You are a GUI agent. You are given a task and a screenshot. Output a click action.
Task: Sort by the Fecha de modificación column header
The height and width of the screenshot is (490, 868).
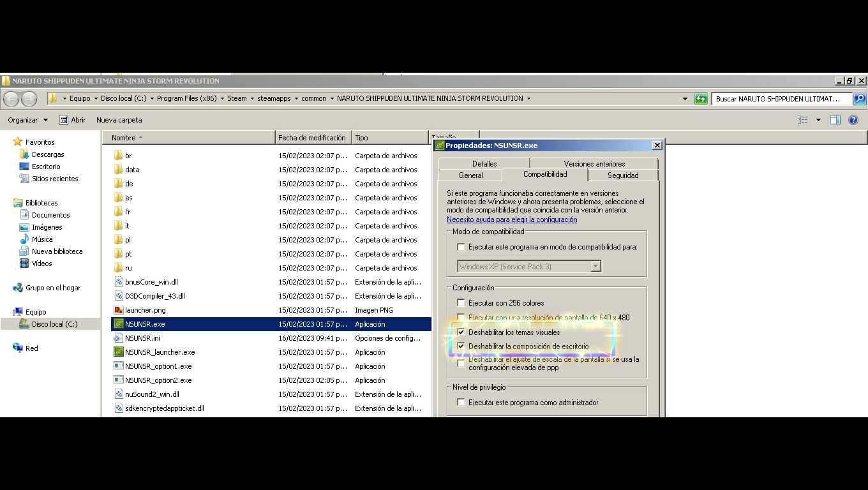pyautogui.click(x=313, y=138)
